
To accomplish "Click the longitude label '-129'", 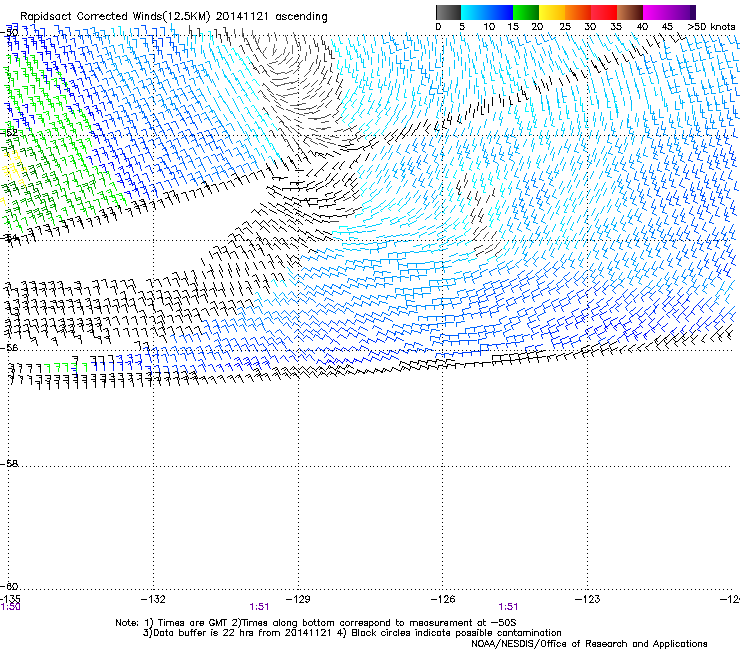I will point(298,599).
